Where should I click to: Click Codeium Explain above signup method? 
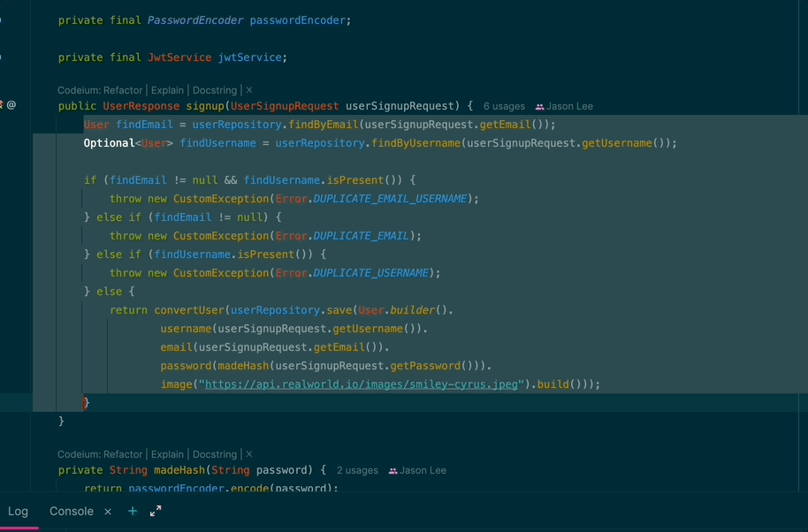click(167, 90)
